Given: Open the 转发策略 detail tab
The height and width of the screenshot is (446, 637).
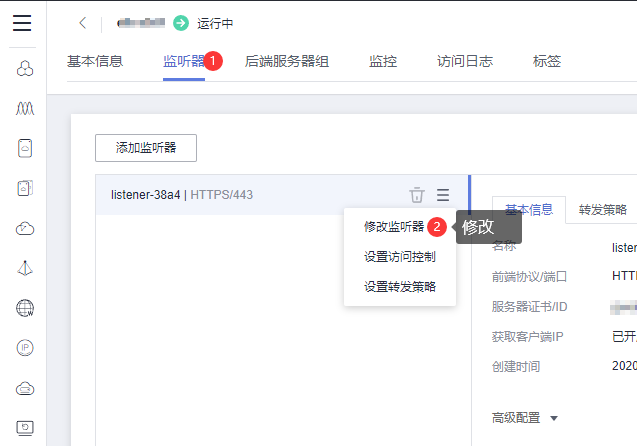Looking at the screenshot, I should (602, 210).
